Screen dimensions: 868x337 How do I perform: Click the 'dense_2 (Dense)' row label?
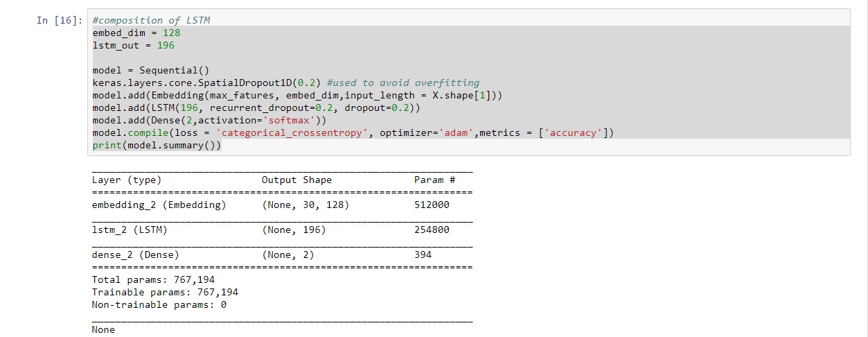136,254
